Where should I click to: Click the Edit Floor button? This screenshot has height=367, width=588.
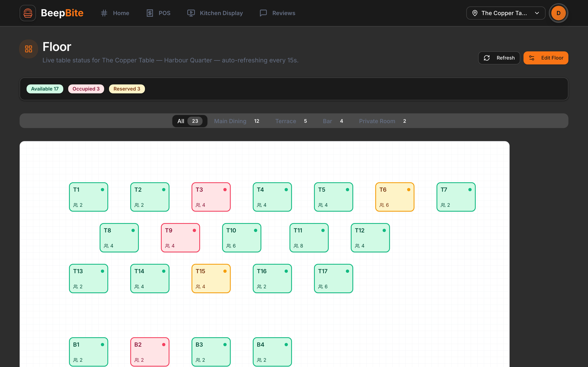(546, 58)
